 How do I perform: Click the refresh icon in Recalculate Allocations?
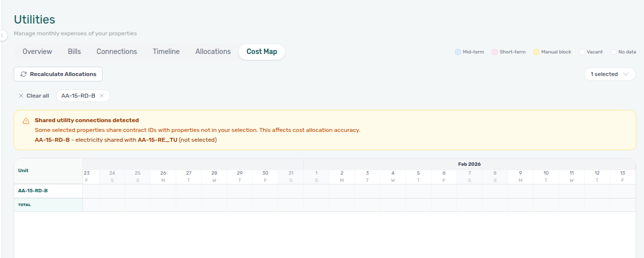coord(23,74)
